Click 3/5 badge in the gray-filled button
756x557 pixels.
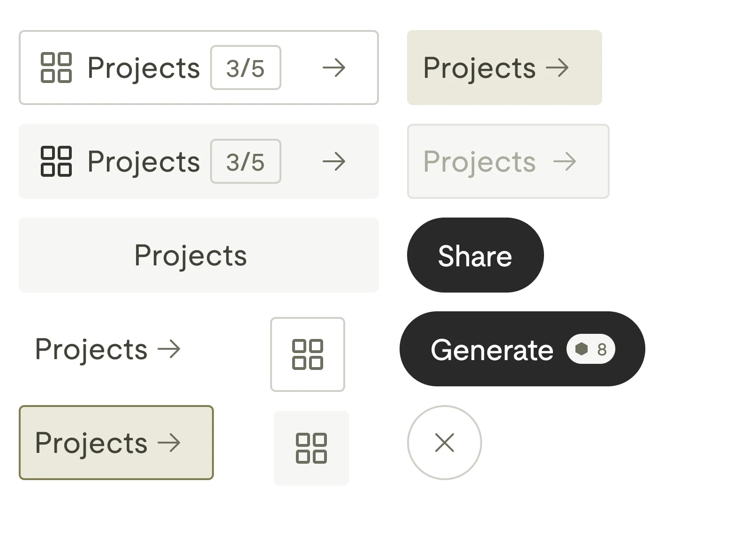click(x=245, y=161)
